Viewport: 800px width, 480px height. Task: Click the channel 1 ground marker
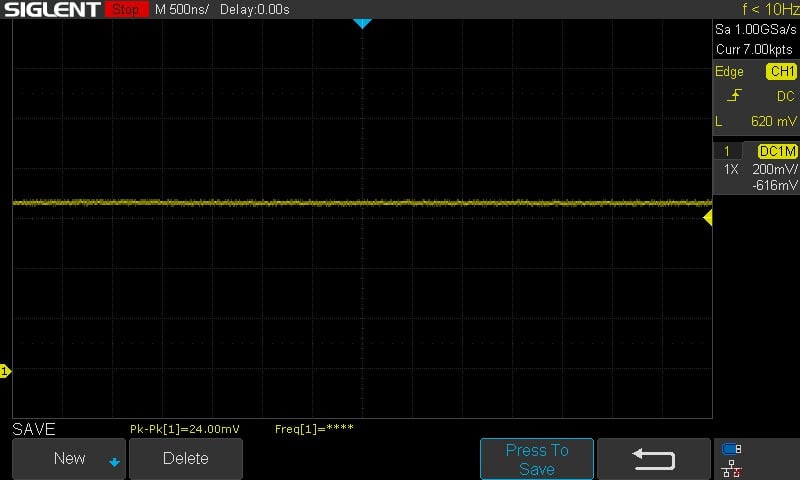[5, 371]
